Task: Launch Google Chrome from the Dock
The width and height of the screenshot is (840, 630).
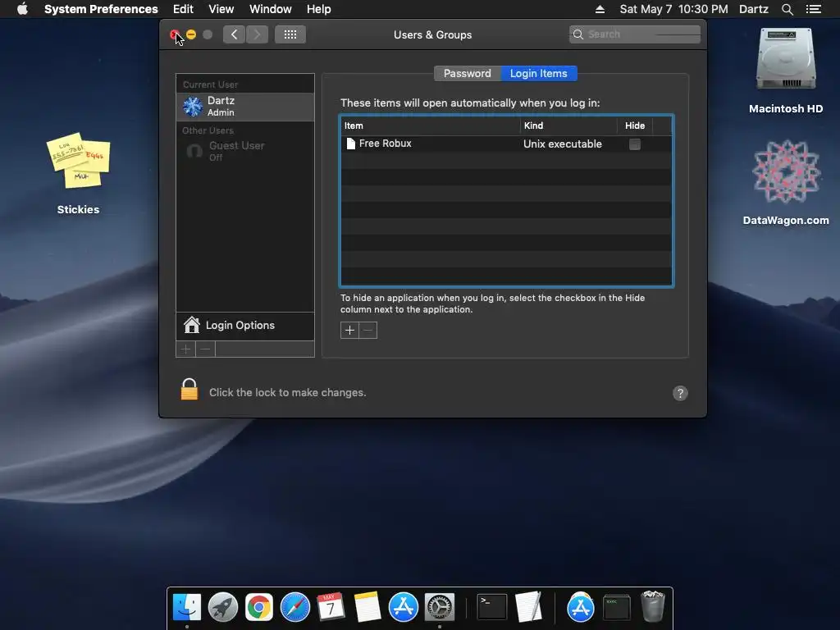Action: click(x=259, y=608)
